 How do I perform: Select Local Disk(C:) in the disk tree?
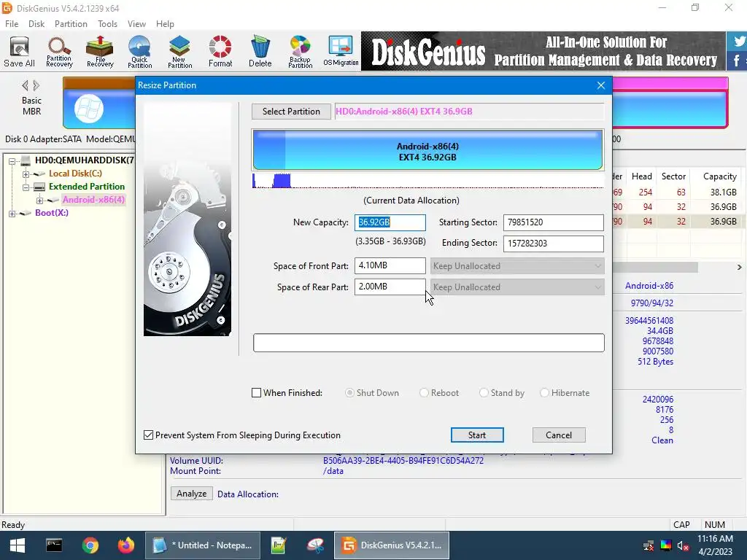(x=75, y=174)
